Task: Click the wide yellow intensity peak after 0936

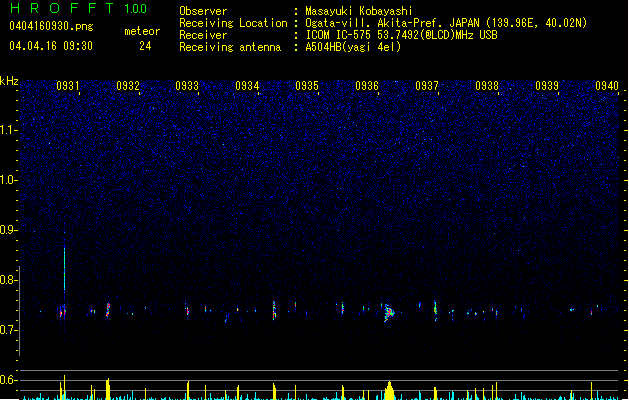Action: click(389, 390)
